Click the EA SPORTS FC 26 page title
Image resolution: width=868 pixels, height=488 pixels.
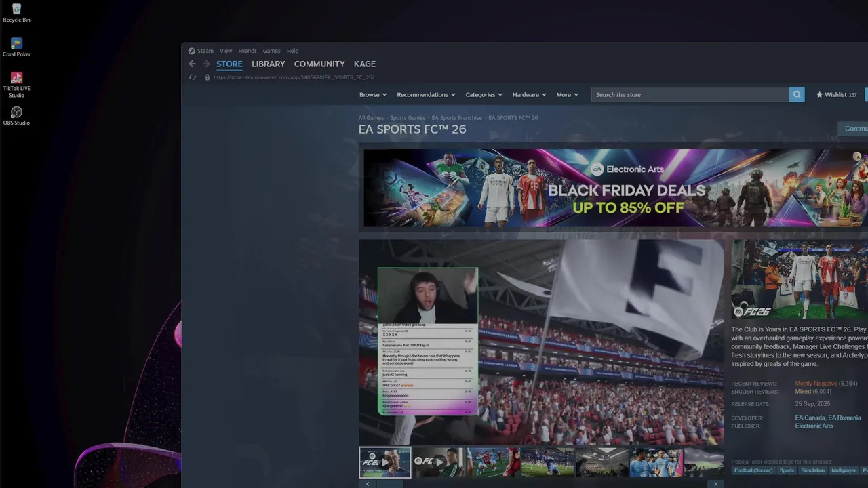click(x=412, y=129)
